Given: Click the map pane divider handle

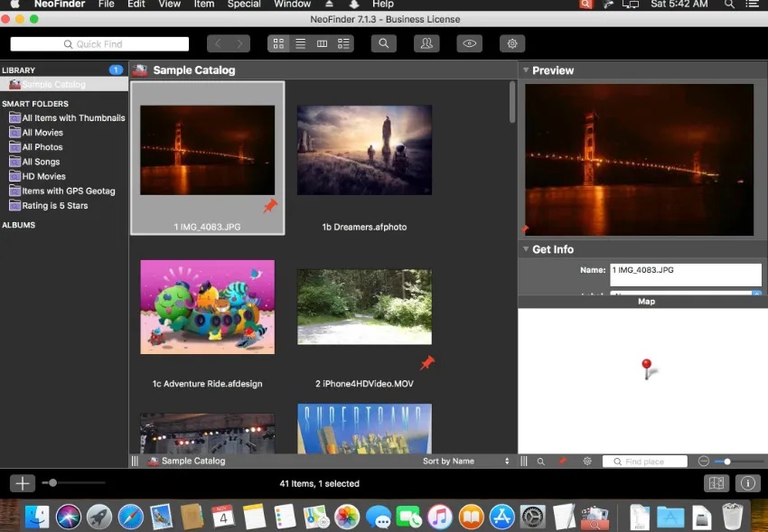Looking at the screenshot, I should click(524, 461).
